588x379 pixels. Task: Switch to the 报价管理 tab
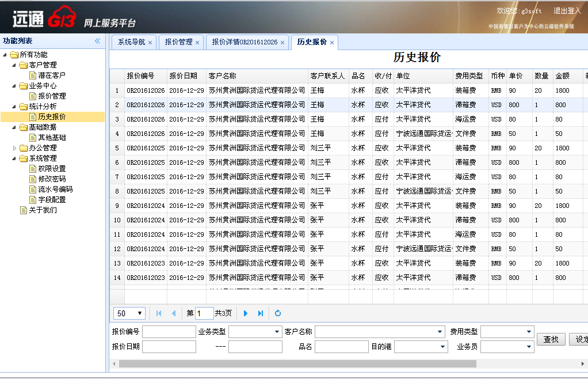178,42
